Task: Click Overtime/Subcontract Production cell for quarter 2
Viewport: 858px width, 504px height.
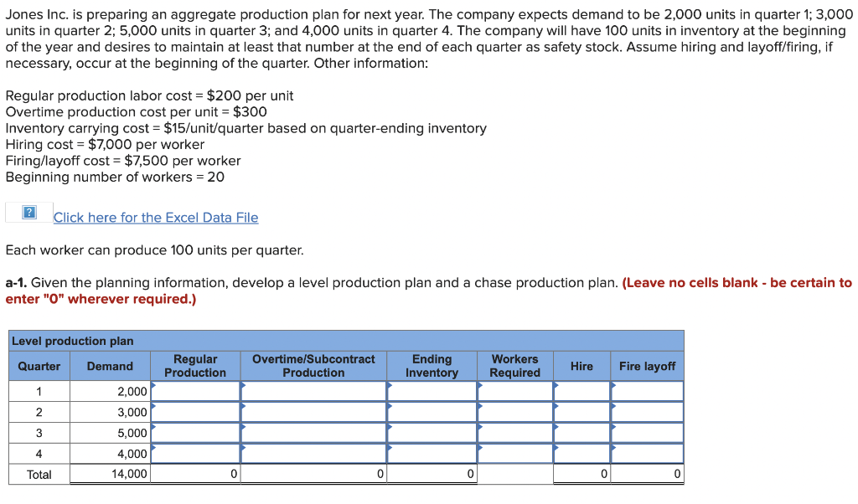Action: point(313,412)
